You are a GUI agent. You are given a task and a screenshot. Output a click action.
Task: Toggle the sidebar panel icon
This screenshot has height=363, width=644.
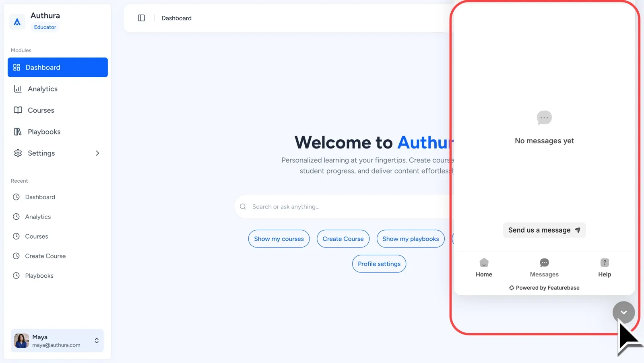click(141, 18)
